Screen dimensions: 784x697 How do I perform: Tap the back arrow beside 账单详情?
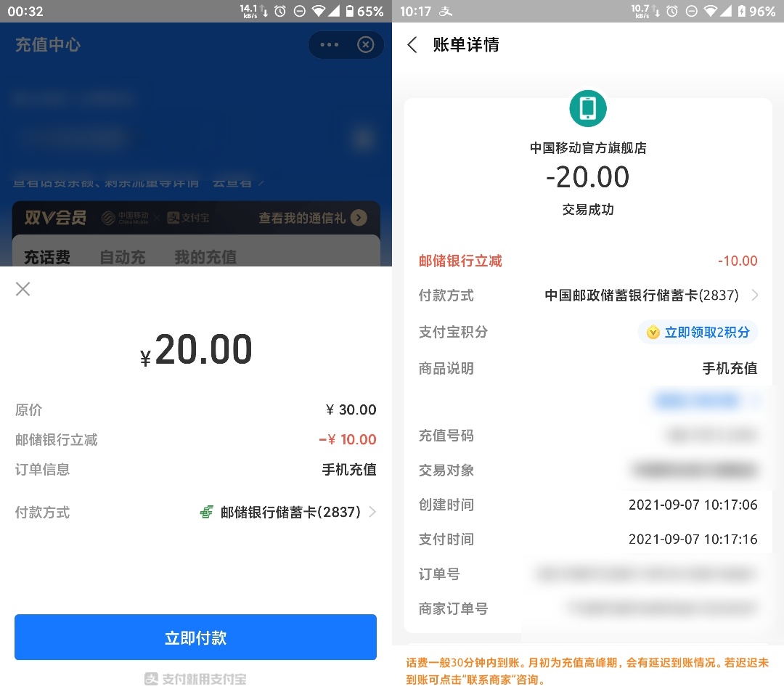[x=412, y=45]
